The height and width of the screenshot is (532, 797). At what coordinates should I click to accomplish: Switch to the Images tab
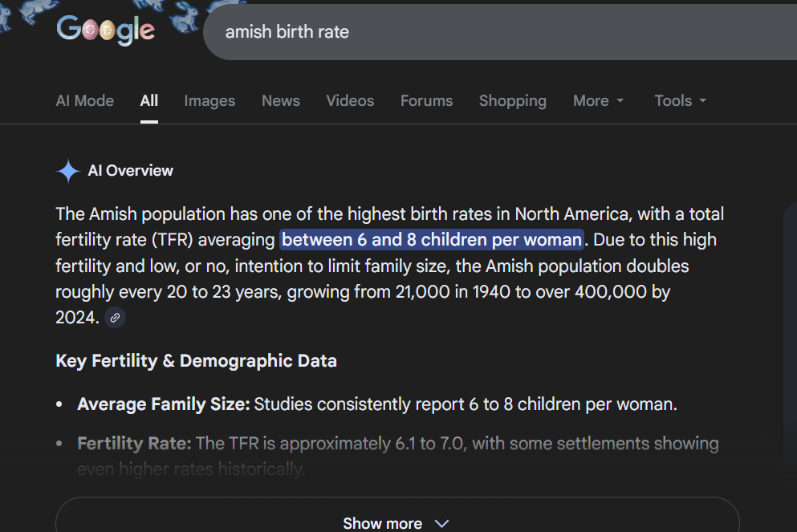209,101
